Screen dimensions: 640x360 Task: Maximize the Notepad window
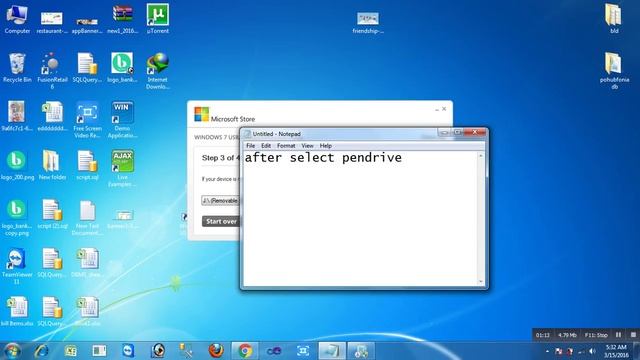458,132
